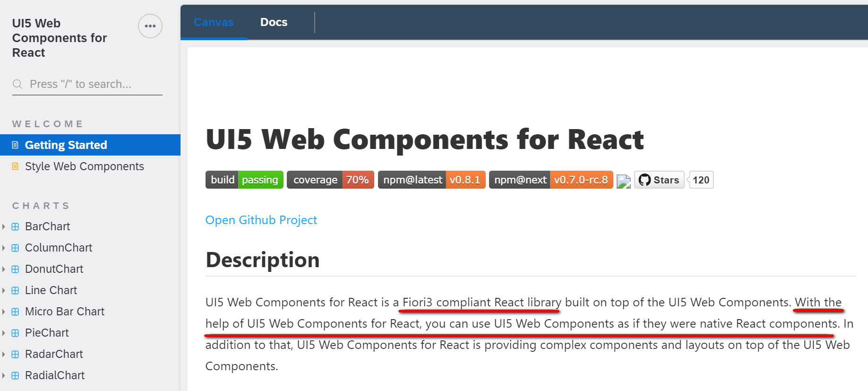Click the broken image badge icon

624,182
